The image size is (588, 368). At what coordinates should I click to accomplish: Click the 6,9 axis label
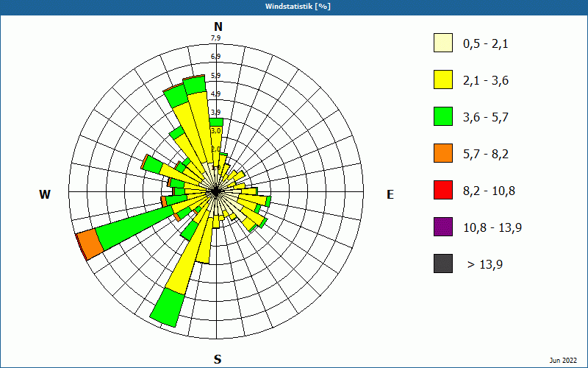pyautogui.click(x=215, y=57)
